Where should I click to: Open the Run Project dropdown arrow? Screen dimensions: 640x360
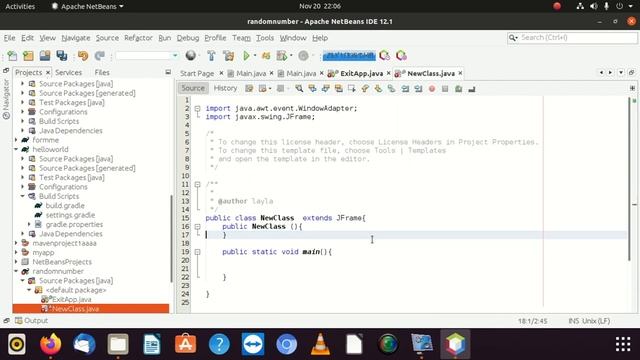(x=255, y=56)
